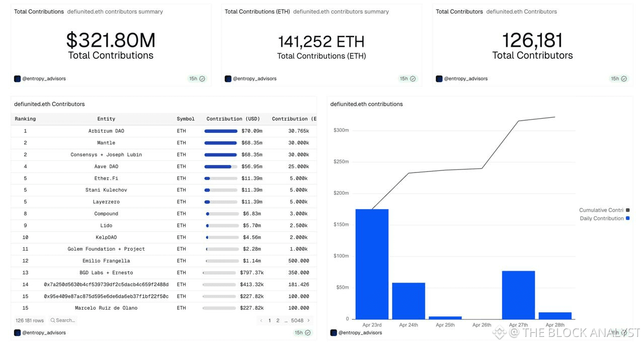Select the Marcelo Ruiz de Olano cell
This screenshot has height=345, width=644.
coord(106,308)
